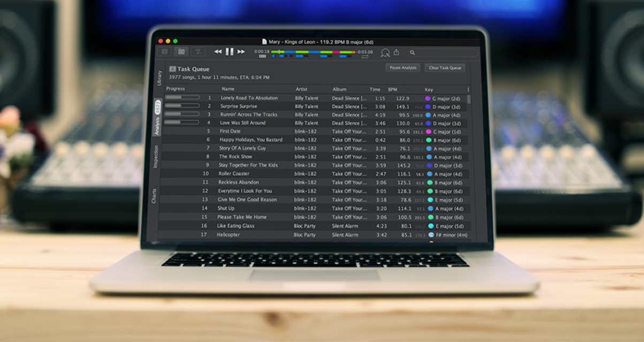Screen dimensions: 644x342
Task: Click the grid browser icon in the toolbar
Action: [181, 52]
